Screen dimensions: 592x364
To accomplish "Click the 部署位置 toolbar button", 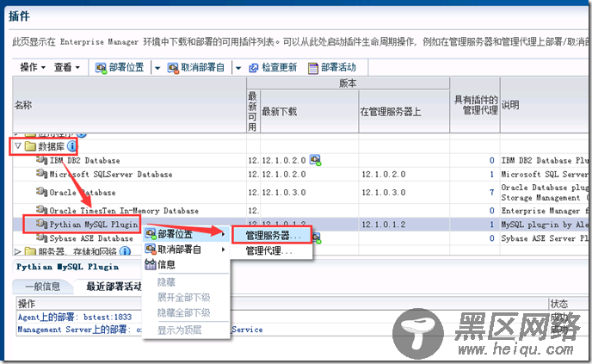I will [x=120, y=68].
